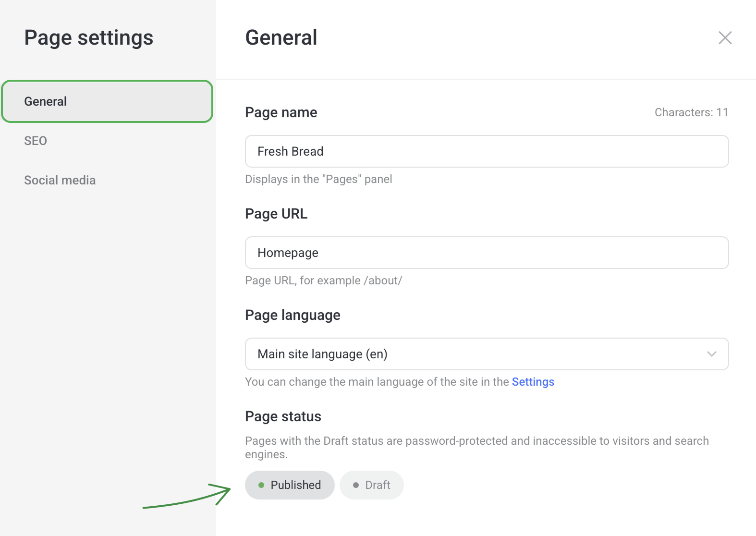
Task: Click the Characters: 11 counter
Action: [x=691, y=112]
